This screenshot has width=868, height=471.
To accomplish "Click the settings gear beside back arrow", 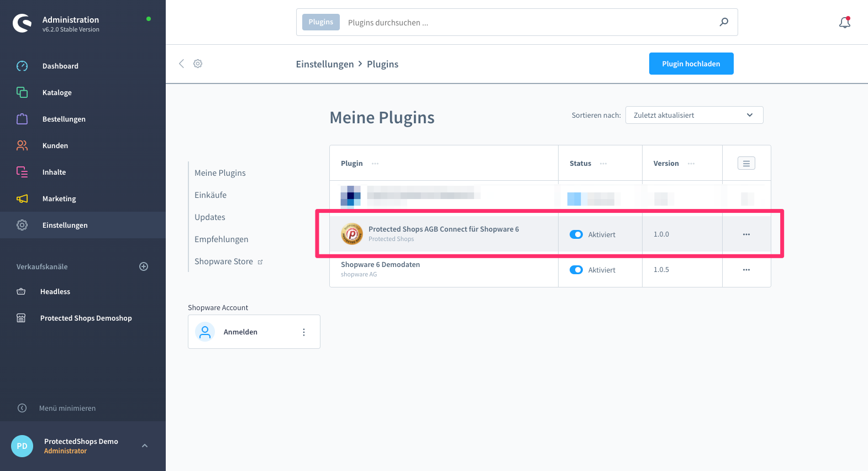I will [198, 64].
